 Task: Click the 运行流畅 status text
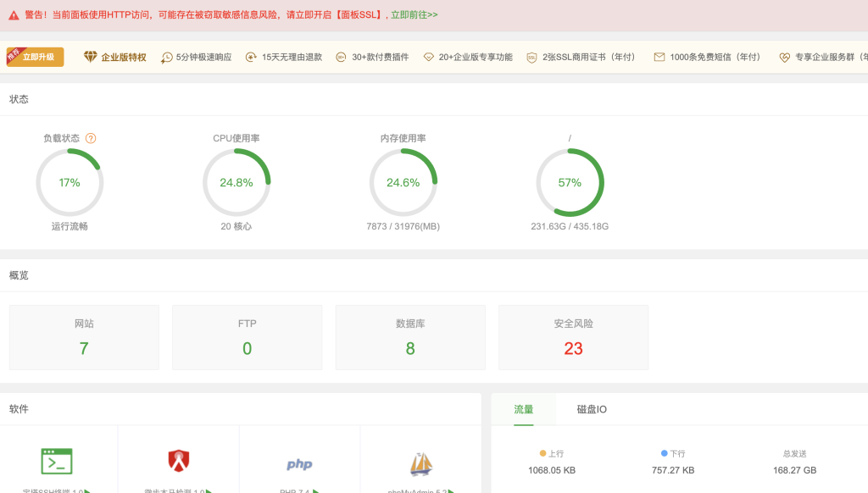pos(70,226)
